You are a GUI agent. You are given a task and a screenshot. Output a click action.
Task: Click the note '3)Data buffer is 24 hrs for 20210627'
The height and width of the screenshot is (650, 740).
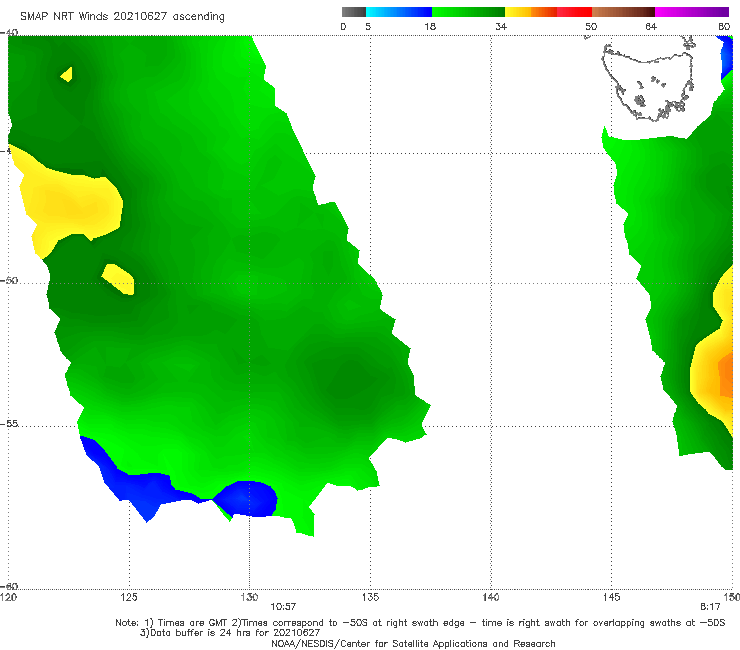(x=230, y=633)
